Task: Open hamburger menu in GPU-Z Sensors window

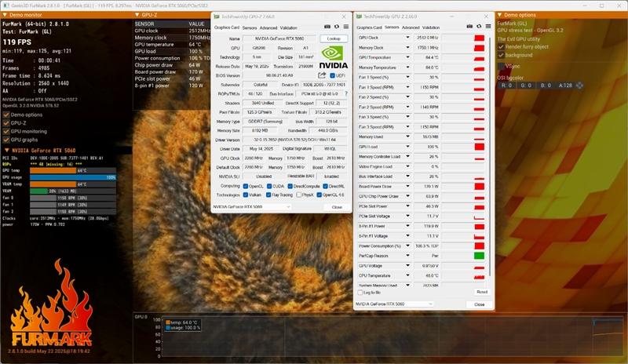Action: [x=488, y=27]
